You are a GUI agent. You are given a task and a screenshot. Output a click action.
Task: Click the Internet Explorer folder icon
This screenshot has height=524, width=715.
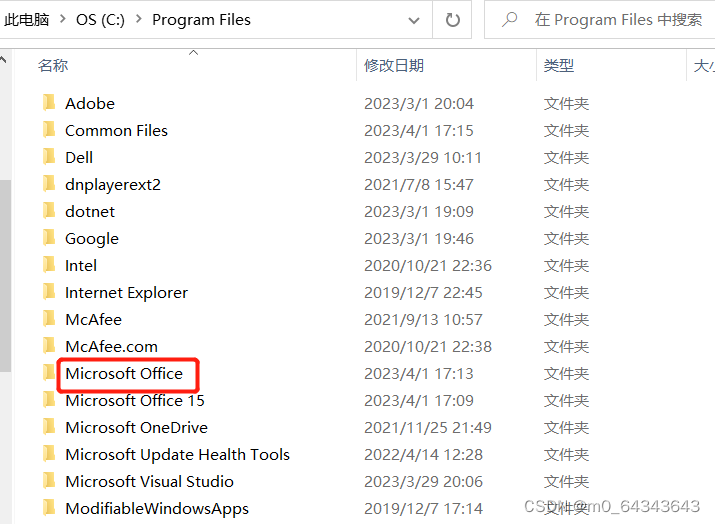[x=49, y=291]
